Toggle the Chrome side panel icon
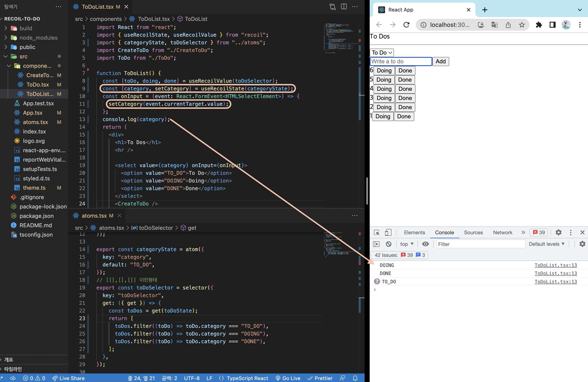 [x=552, y=25]
